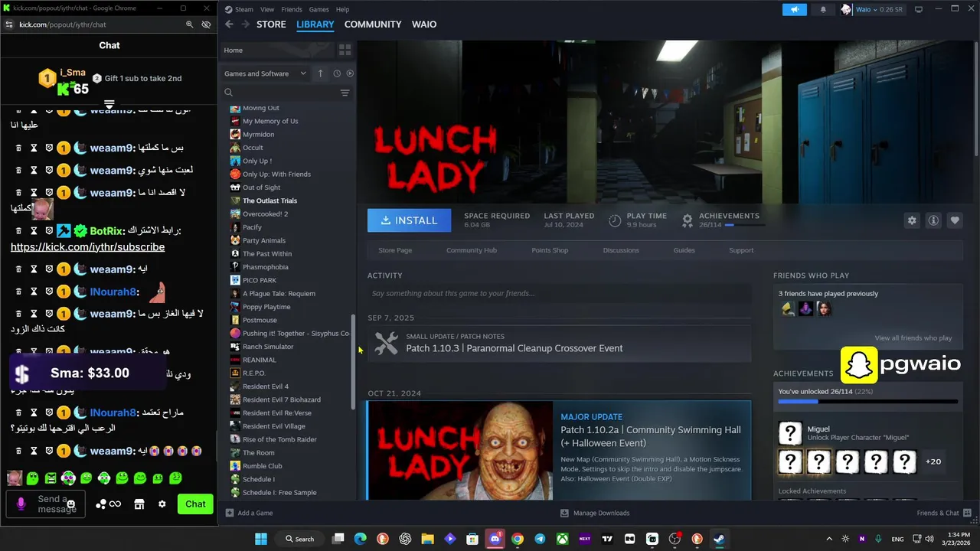The width and height of the screenshot is (980, 551).
Task: Open Friends menu in Steam
Action: coord(292,9)
